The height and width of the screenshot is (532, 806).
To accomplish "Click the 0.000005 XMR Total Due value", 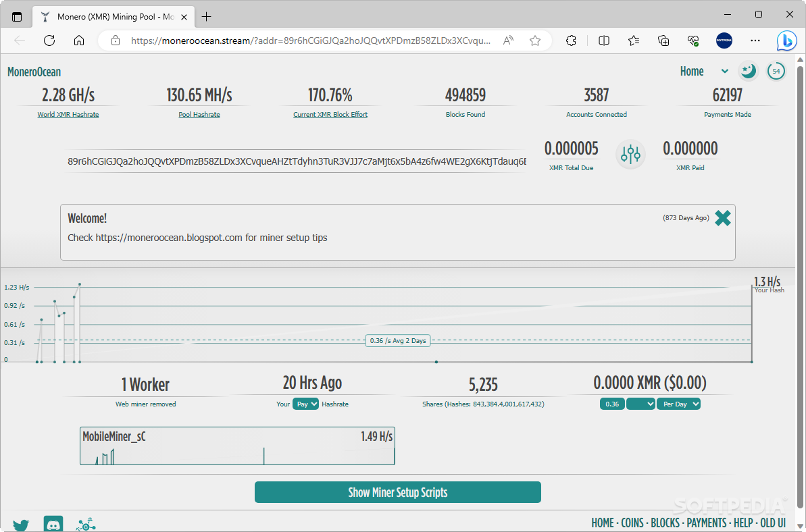I will (x=571, y=149).
